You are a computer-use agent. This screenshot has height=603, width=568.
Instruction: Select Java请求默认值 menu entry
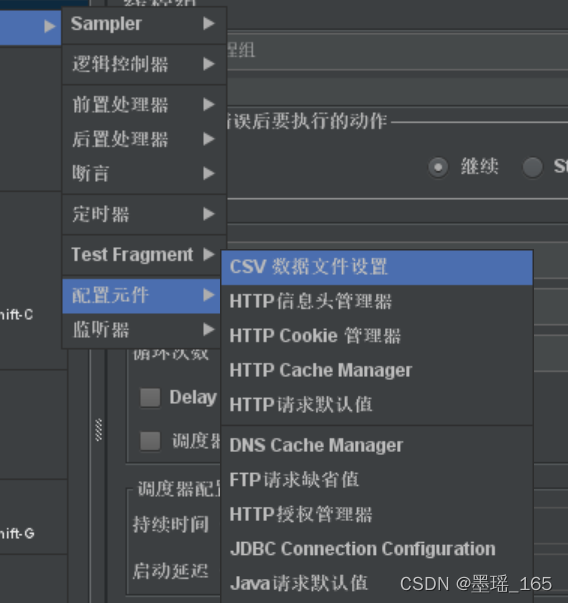tap(377, 583)
